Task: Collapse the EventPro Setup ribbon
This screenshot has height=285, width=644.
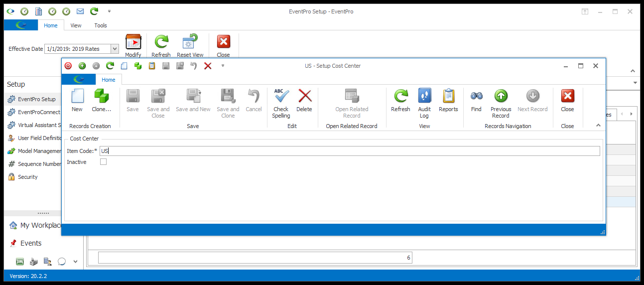Action: click(x=633, y=71)
